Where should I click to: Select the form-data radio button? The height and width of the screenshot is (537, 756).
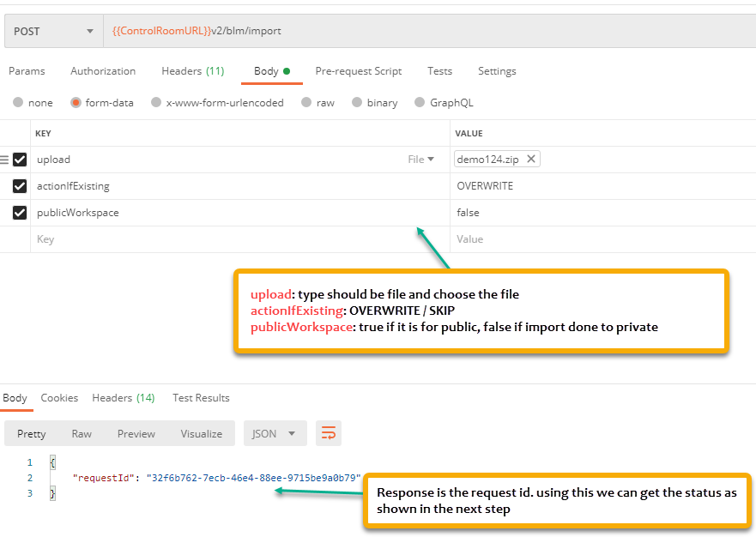tap(76, 102)
